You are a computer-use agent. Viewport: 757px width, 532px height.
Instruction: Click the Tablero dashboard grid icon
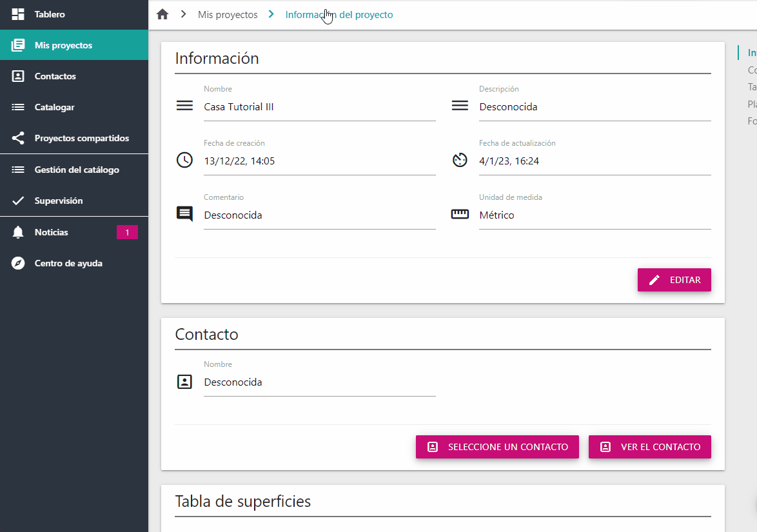18,14
